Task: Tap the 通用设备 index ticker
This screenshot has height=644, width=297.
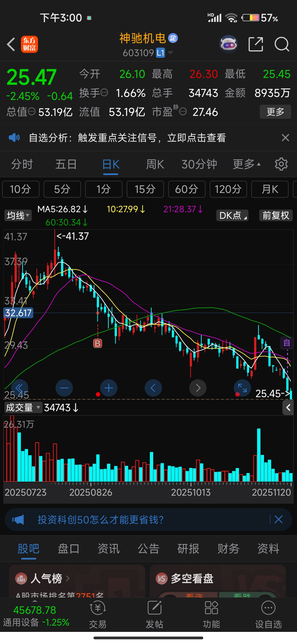Action: 36,616
